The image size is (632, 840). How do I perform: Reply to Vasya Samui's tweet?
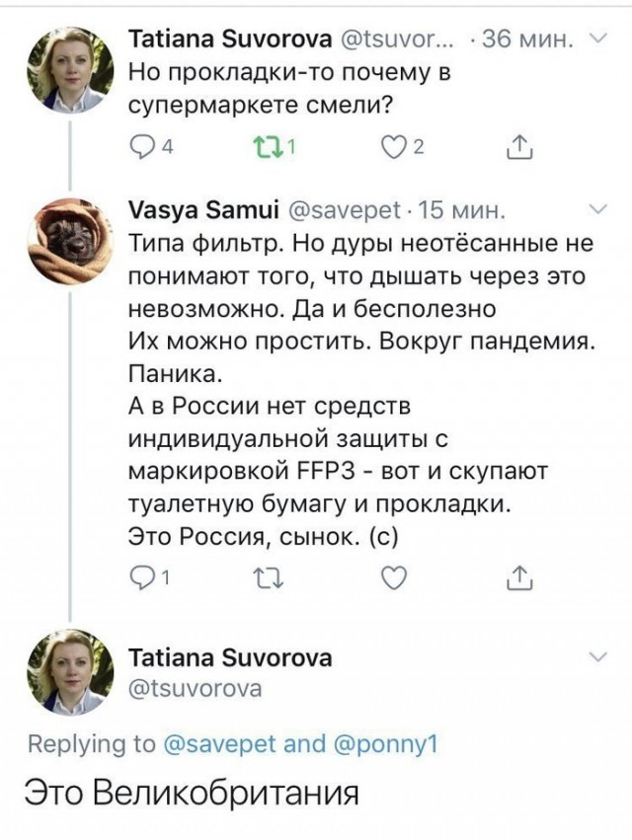point(143,578)
